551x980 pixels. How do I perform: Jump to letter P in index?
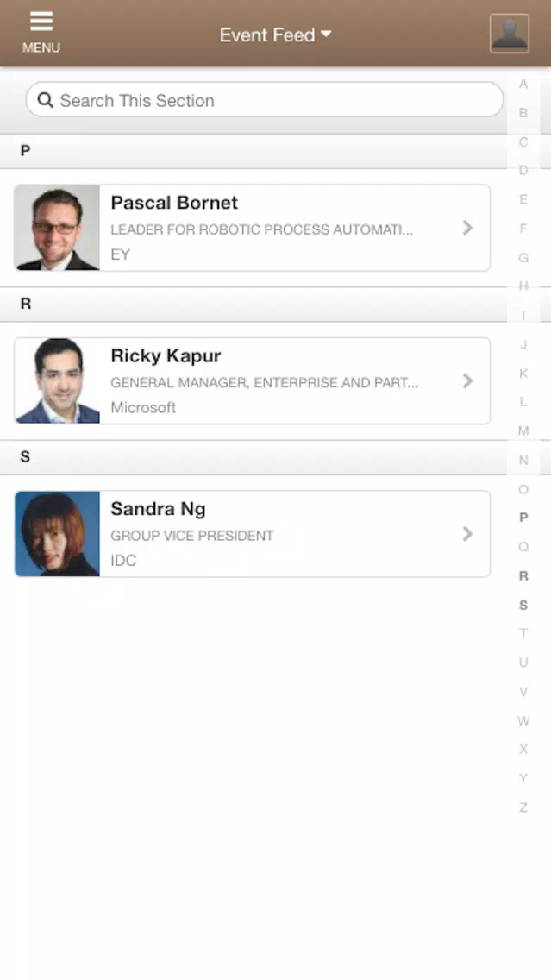(523, 518)
